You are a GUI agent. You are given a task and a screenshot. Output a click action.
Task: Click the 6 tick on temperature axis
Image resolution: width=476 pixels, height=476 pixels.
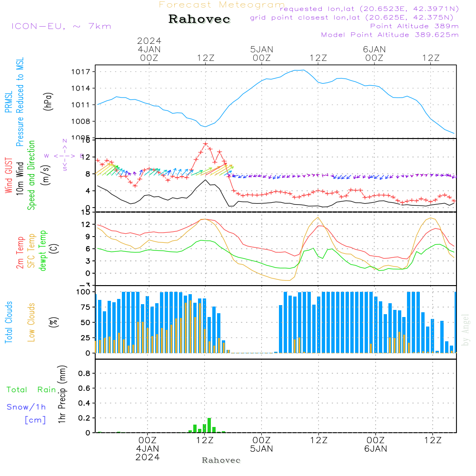tap(88, 249)
